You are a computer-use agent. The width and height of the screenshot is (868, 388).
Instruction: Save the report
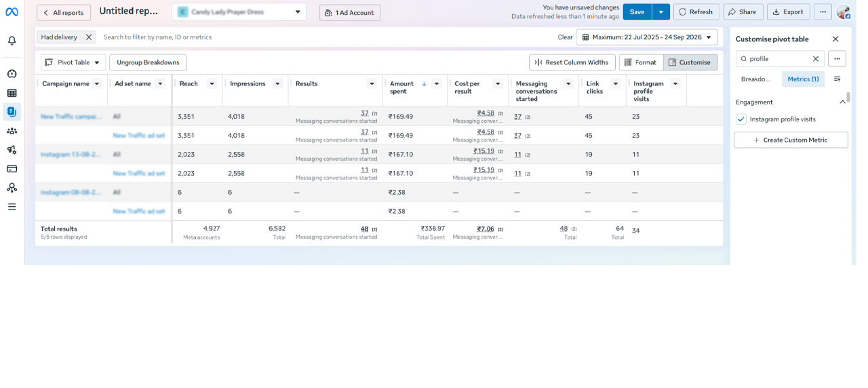tap(637, 12)
